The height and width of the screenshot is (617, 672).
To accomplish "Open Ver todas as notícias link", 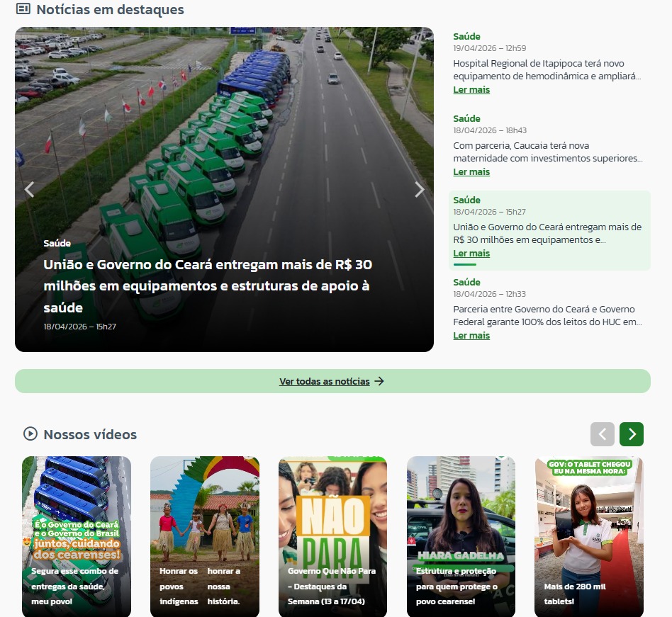I will pyautogui.click(x=325, y=381).
